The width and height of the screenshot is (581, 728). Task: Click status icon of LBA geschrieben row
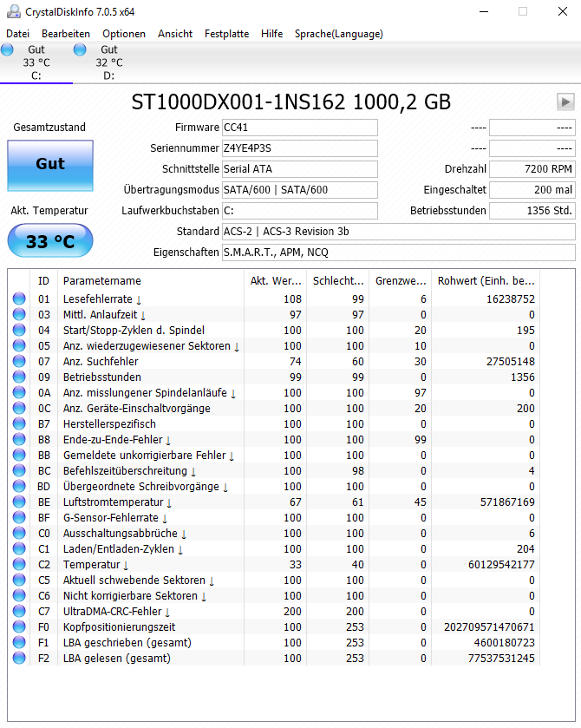point(19,643)
